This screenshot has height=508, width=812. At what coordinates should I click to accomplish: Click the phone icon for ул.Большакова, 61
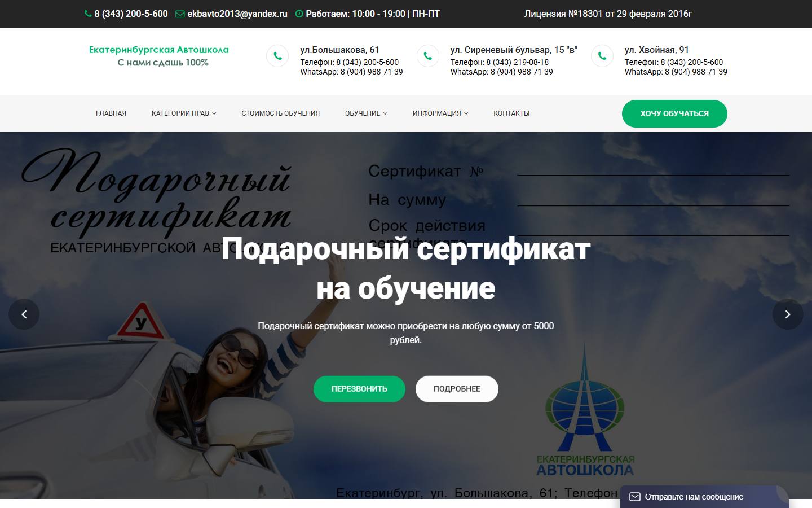click(277, 56)
